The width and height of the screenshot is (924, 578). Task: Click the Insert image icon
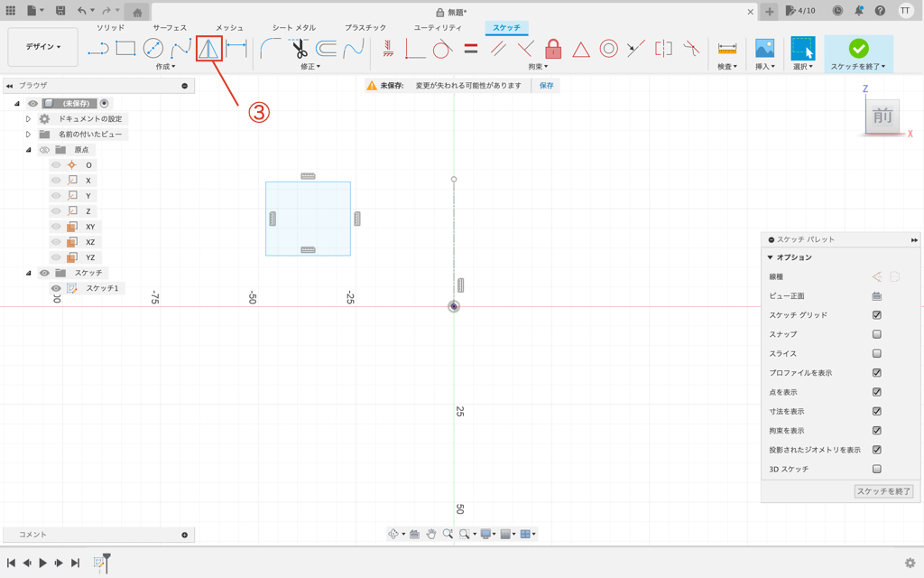tap(765, 49)
